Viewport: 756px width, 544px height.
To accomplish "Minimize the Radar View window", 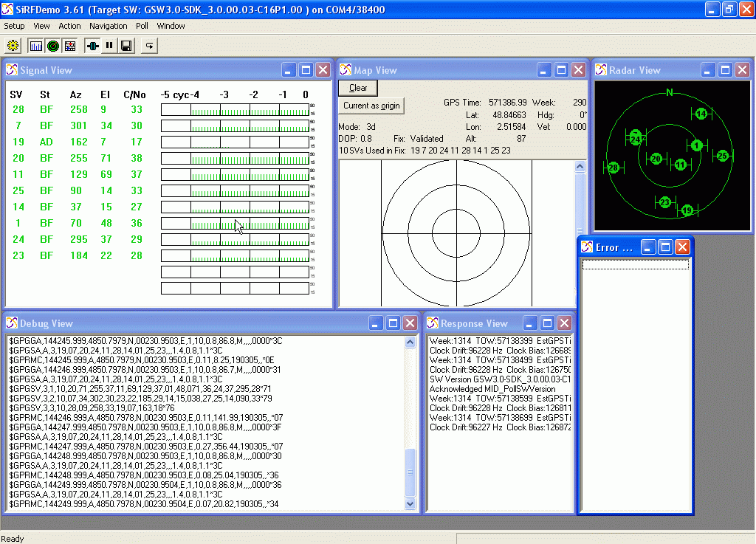I will click(x=707, y=70).
